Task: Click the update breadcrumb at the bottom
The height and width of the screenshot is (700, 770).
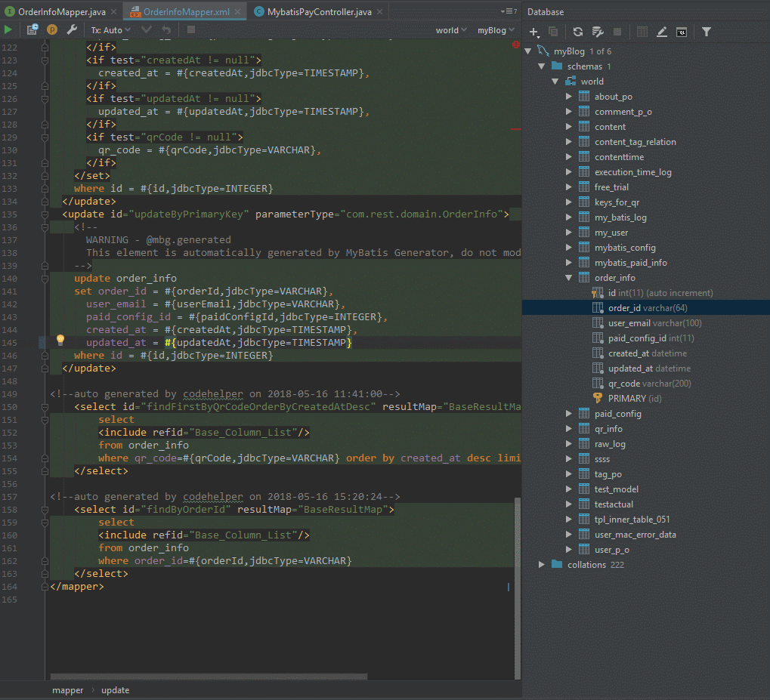Action: point(115,689)
